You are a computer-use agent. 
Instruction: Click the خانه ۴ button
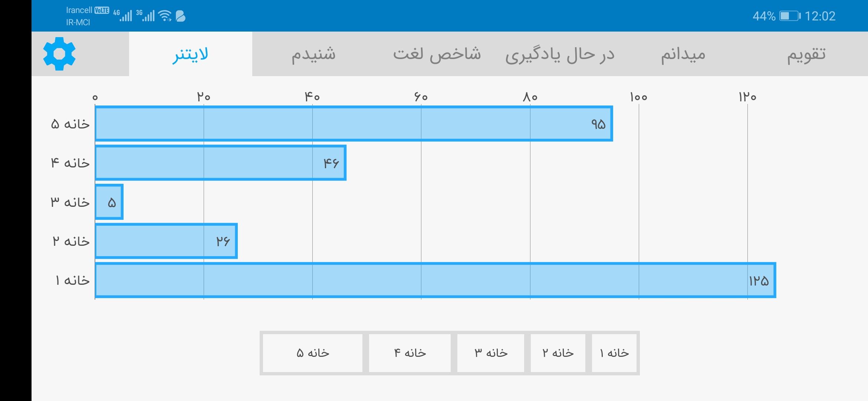click(x=410, y=353)
